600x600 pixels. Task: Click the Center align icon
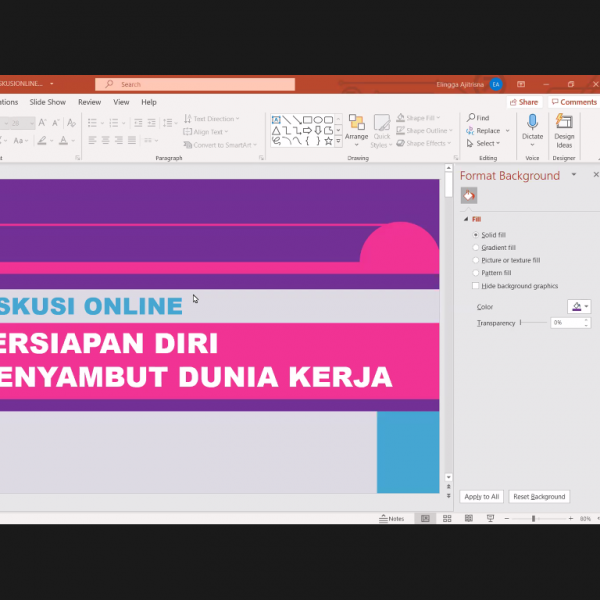105,140
